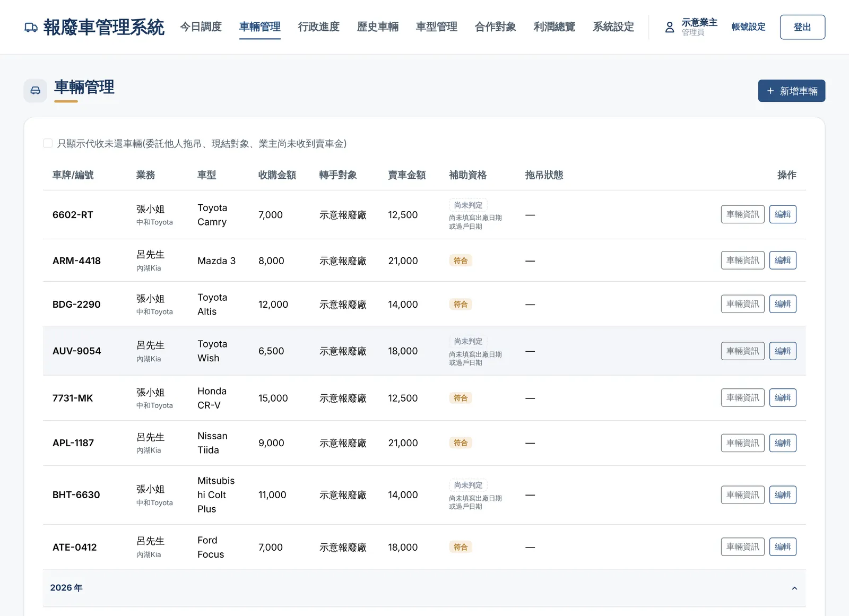This screenshot has width=849, height=616.
Task: Enable 只顯示代收未還車輛 checkbox
Action: click(48, 143)
